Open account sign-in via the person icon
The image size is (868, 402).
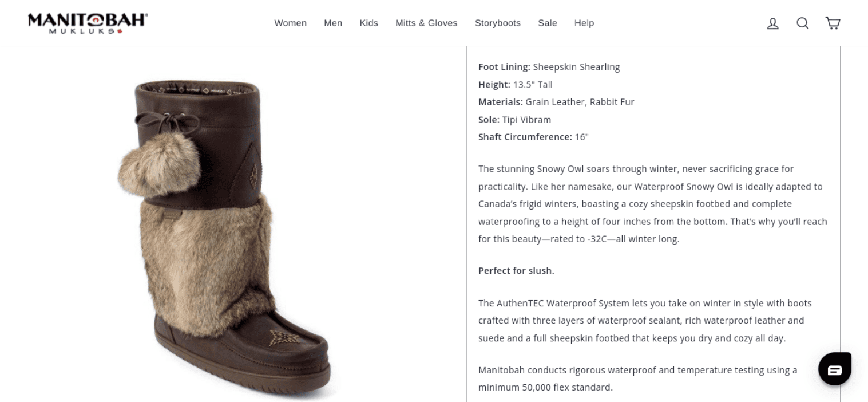[x=772, y=23]
